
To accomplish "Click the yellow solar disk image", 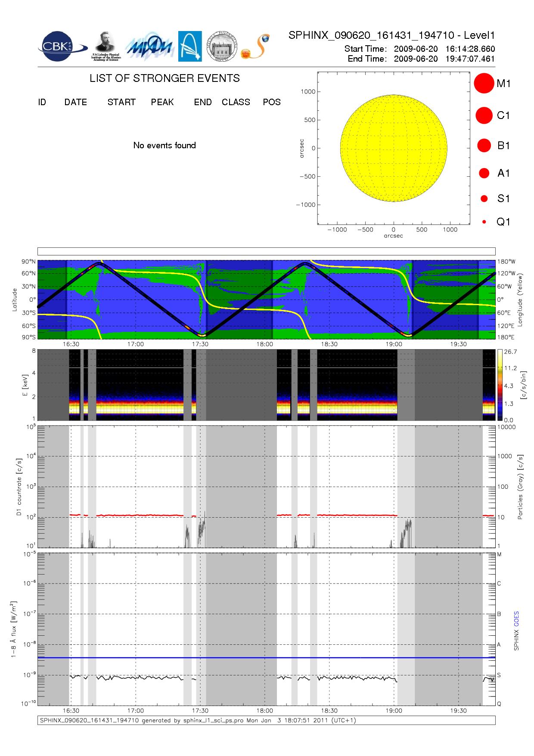I will click(394, 148).
